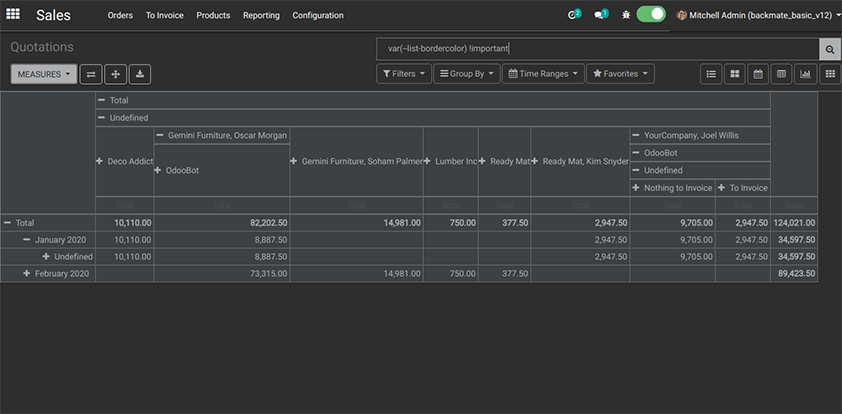Screen dimensions: 842x414
Task: Open the messages chat icon
Action: tap(600, 14)
